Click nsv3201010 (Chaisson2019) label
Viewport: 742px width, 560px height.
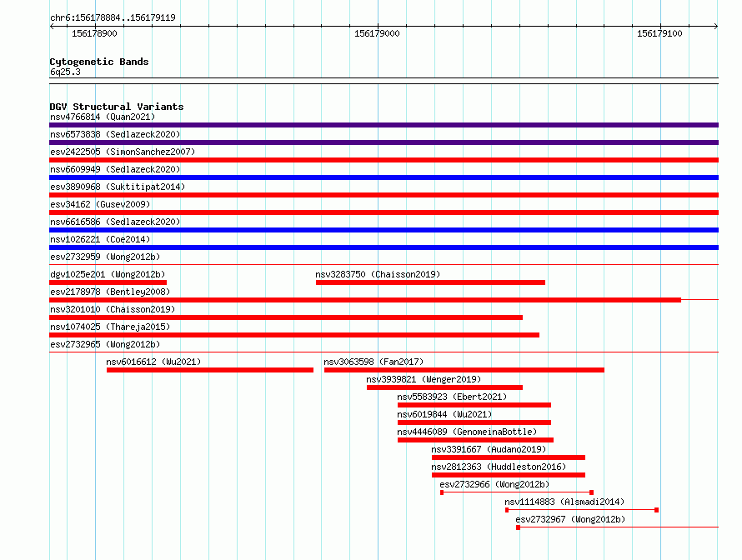(113, 309)
